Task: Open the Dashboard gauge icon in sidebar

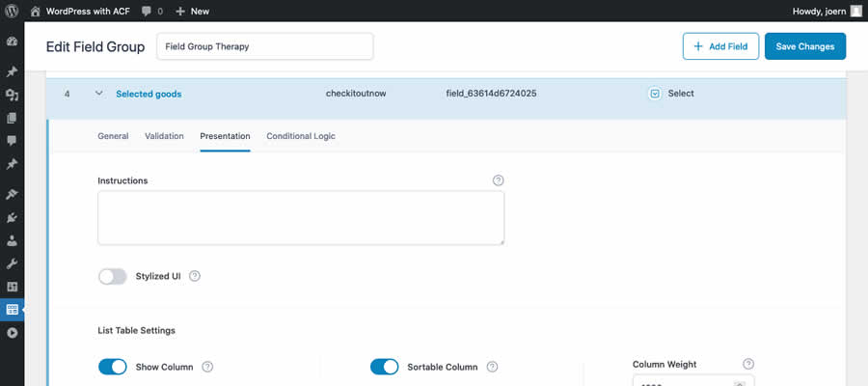Action: pyautogui.click(x=13, y=41)
